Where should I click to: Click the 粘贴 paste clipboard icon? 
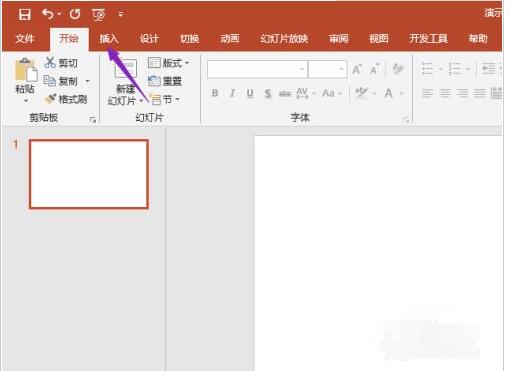26,69
